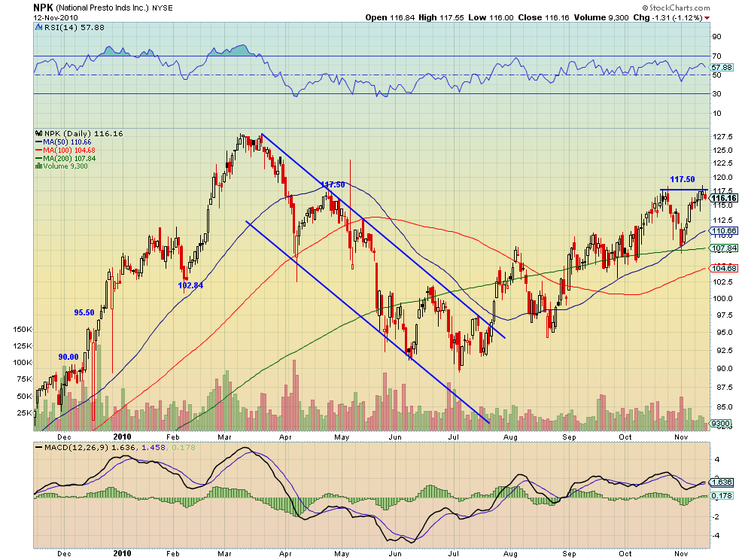Click the blue MA(50) legend line swatch

click(x=39, y=142)
